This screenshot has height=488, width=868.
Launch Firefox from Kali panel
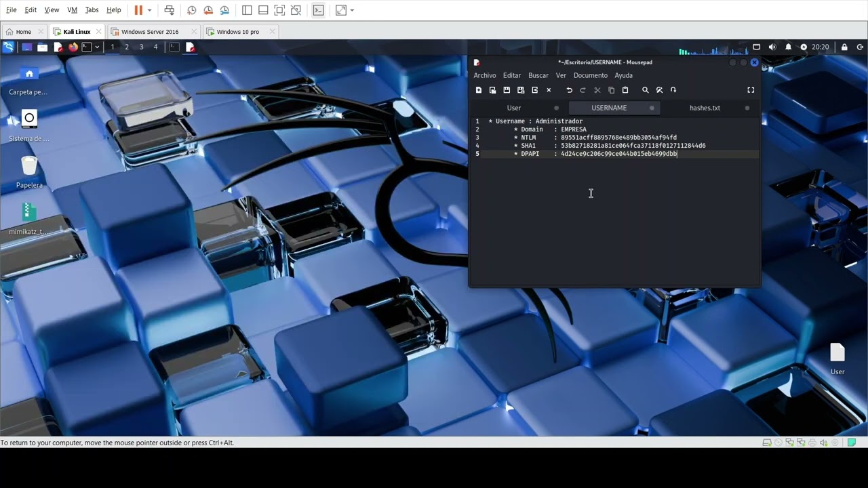(x=73, y=47)
